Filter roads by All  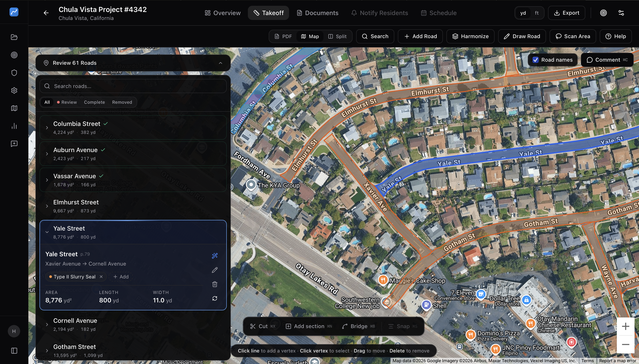[x=47, y=102]
